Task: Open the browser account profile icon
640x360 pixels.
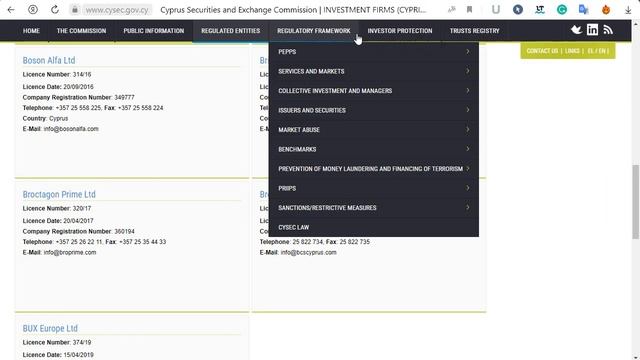Action: 33,9
